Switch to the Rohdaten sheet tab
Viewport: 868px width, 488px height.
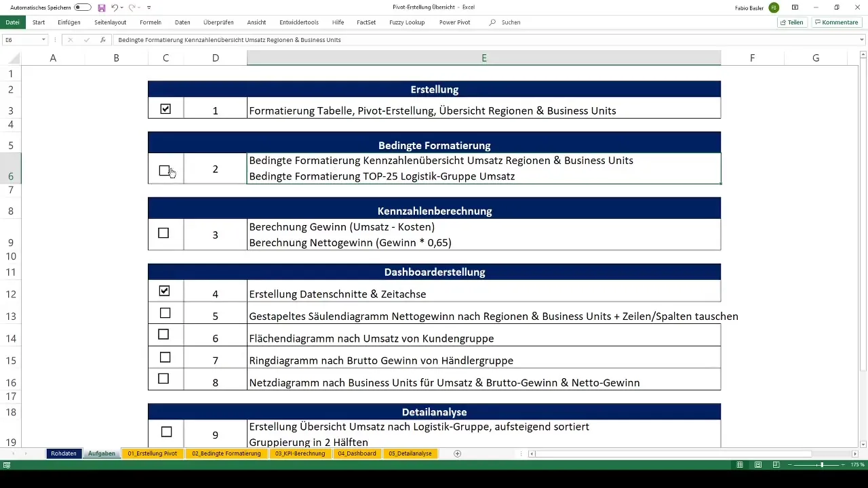click(x=64, y=453)
